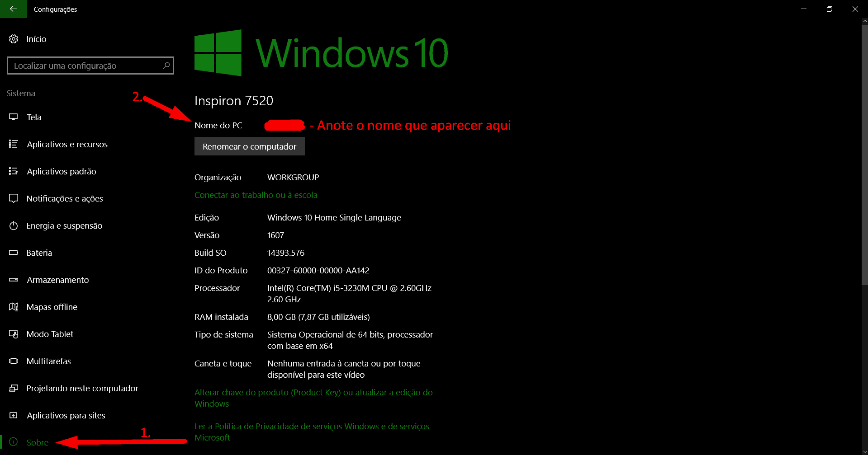Click the Aplicativos e recursos list icon
The height and width of the screenshot is (455, 868).
coord(14,144)
